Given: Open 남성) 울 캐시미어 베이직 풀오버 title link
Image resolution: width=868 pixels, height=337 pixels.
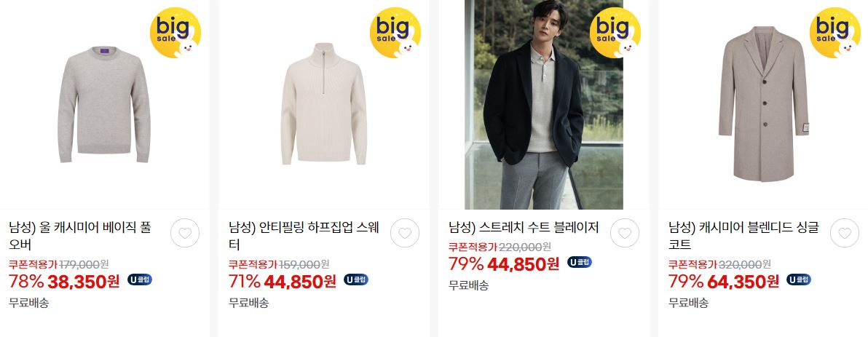Looking at the screenshot, I should pyautogui.click(x=80, y=236).
